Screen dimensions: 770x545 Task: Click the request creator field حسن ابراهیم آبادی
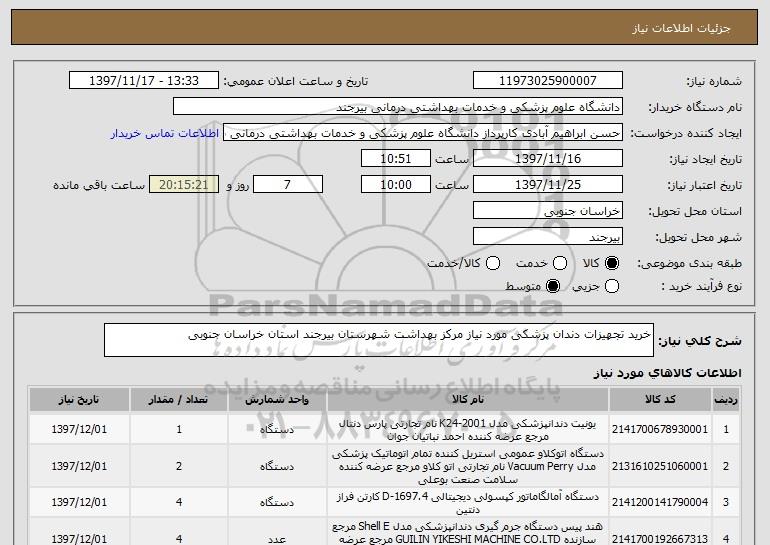(423, 133)
